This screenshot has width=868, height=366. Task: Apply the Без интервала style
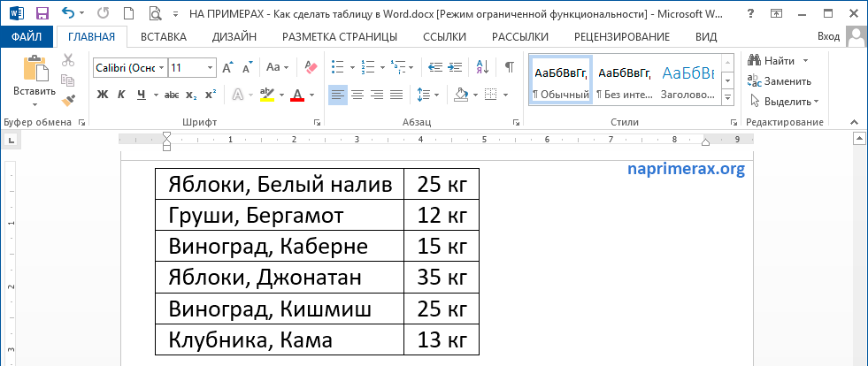coord(625,80)
